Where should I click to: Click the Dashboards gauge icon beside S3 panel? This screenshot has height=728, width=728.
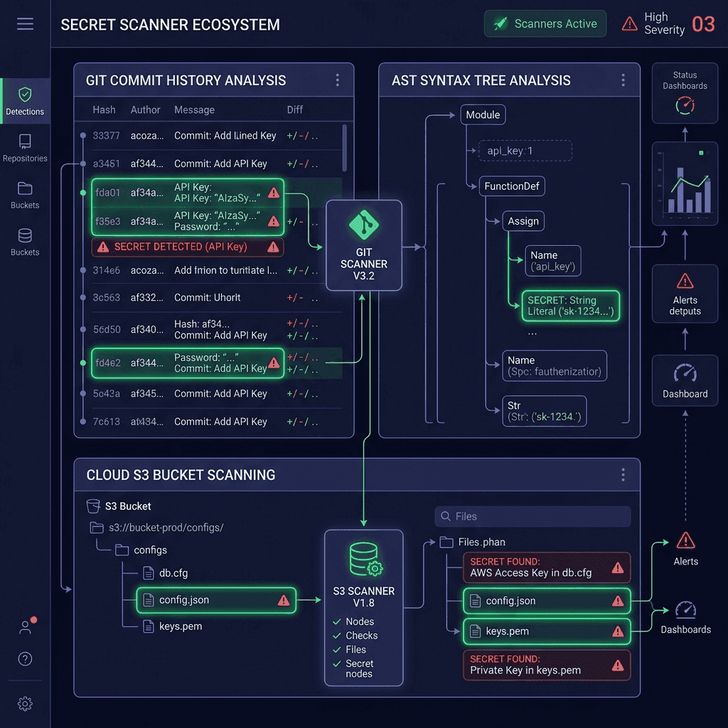[686, 610]
